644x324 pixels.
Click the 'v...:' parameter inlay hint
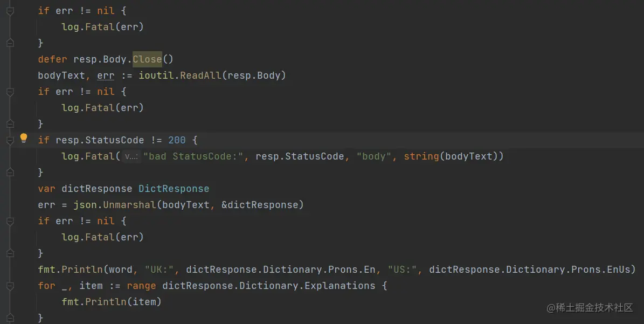click(x=131, y=156)
